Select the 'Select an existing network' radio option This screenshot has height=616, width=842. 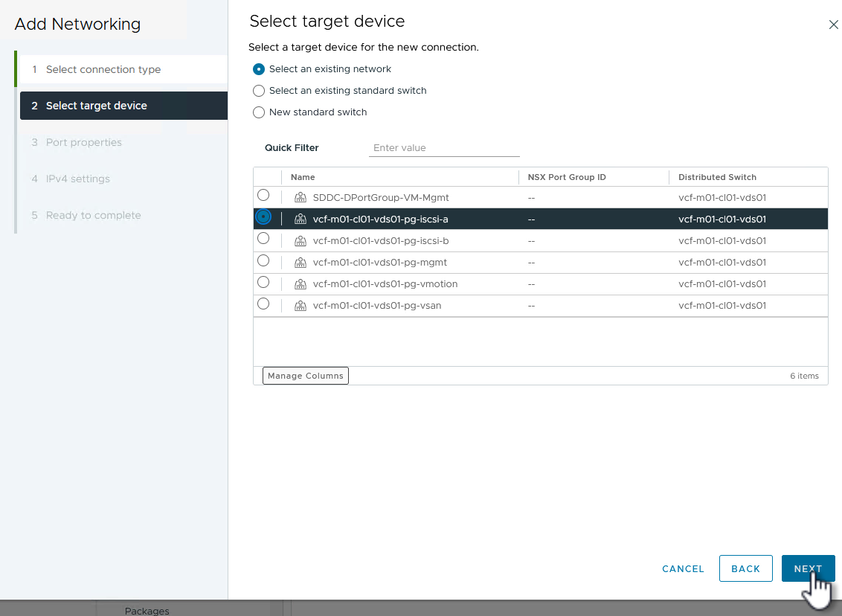(x=259, y=69)
